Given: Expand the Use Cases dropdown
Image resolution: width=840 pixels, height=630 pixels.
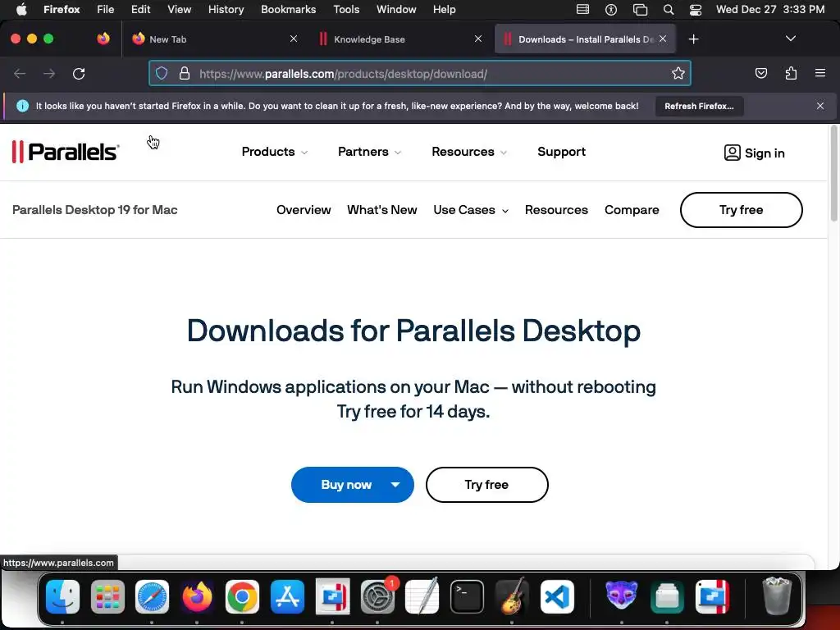Looking at the screenshot, I should [x=470, y=210].
